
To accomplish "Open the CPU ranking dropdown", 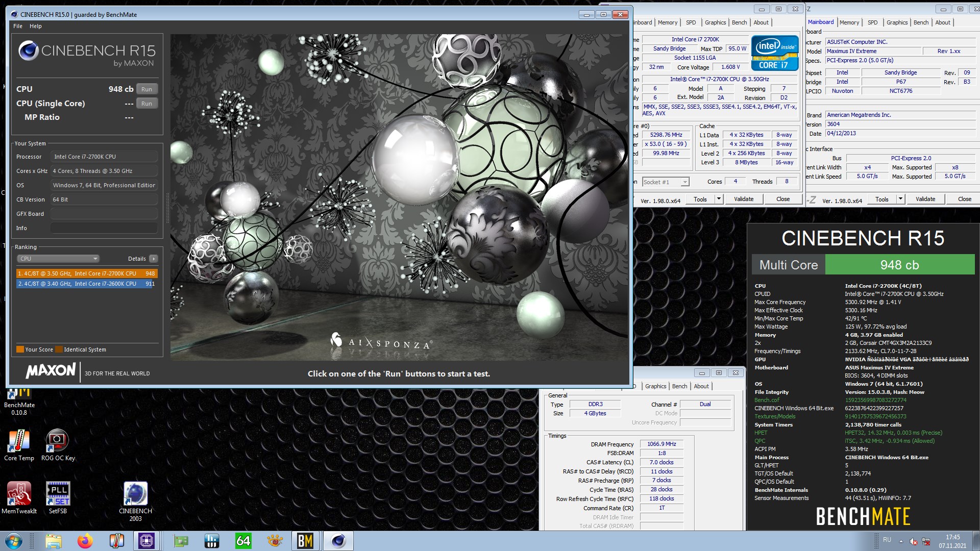I will pos(58,259).
